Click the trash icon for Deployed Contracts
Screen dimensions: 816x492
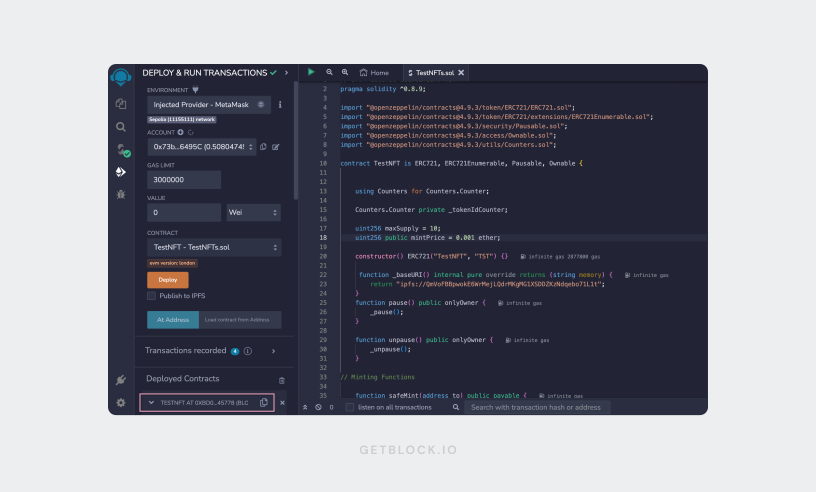(x=282, y=381)
